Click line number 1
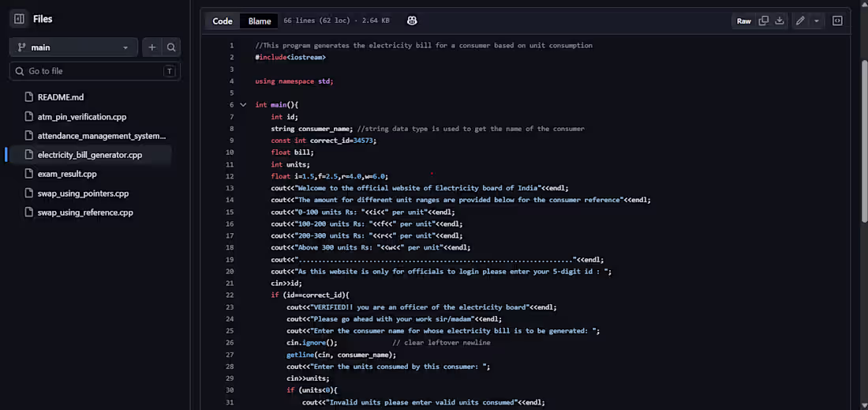This screenshot has width=868, height=410. [231, 46]
